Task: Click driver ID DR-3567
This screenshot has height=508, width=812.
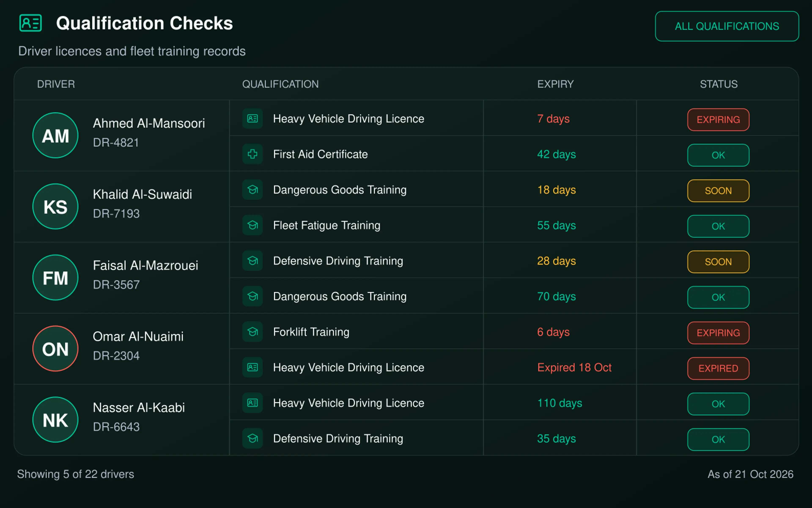Action: 116,285
